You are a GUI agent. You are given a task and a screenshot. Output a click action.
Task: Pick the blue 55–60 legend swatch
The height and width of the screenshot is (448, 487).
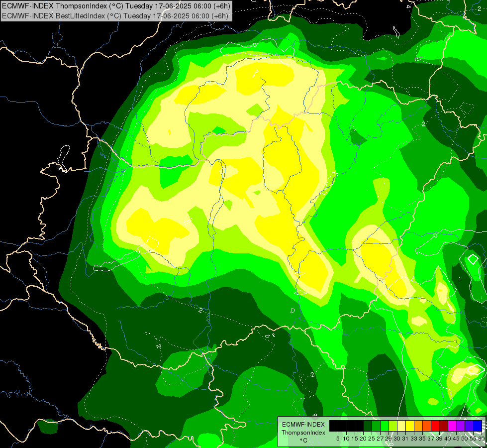(x=478, y=426)
